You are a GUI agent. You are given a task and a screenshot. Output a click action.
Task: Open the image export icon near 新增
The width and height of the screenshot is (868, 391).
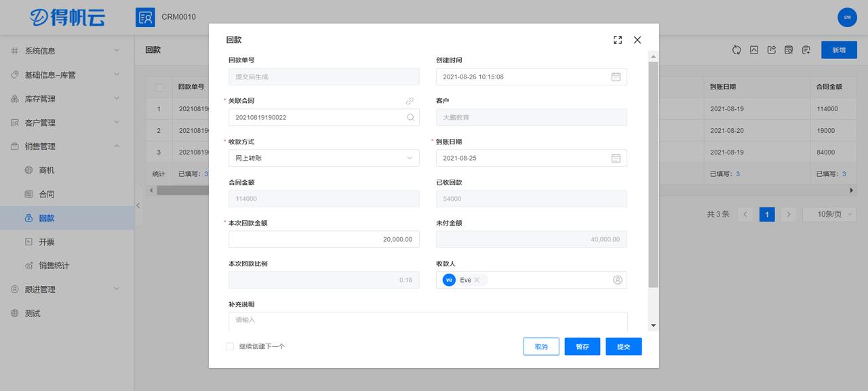tap(754, 49)
